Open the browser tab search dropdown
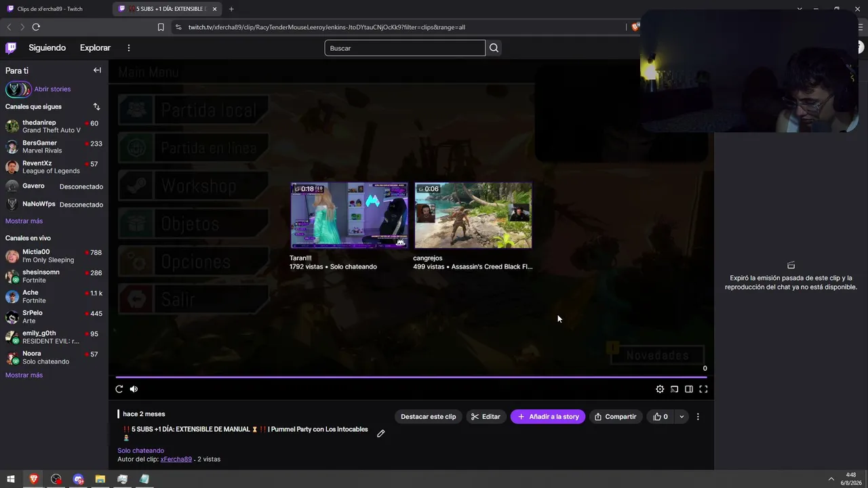Image resolution: width=868 pixels, height=488 pixels. pos(800,9)
